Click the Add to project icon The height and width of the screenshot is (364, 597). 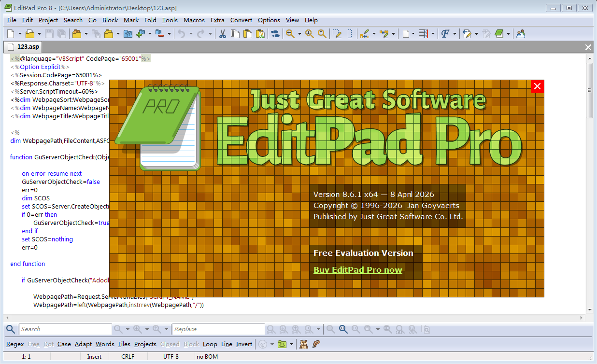pos(141,34)
